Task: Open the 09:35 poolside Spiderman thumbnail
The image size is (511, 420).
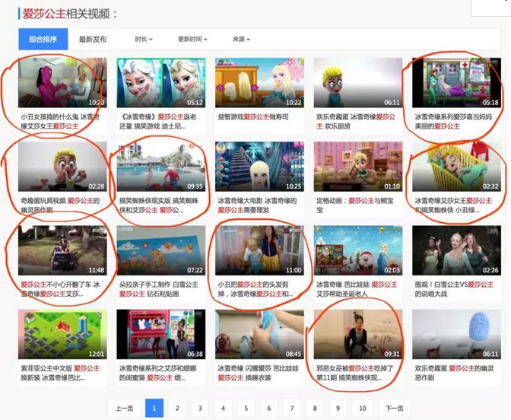Action: [161, 167]
